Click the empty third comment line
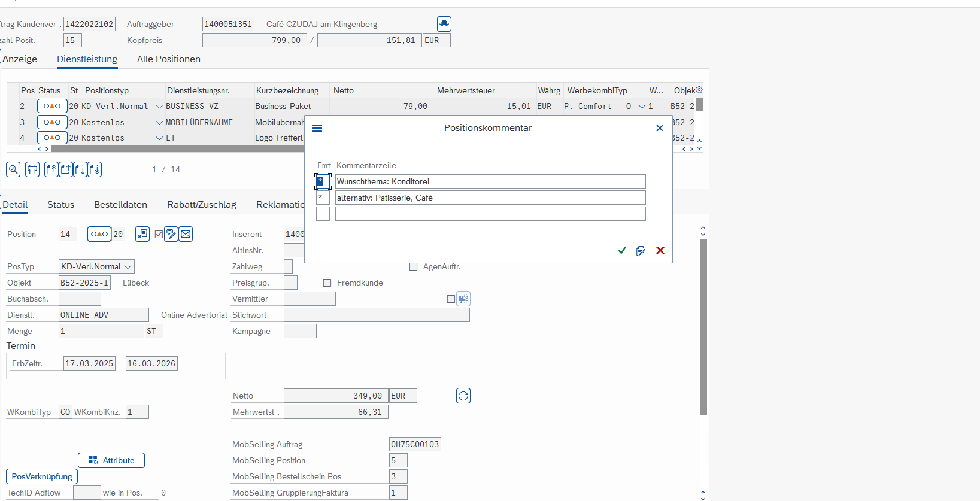The height and width of the screenshot is (501, 980). [490, 214]
